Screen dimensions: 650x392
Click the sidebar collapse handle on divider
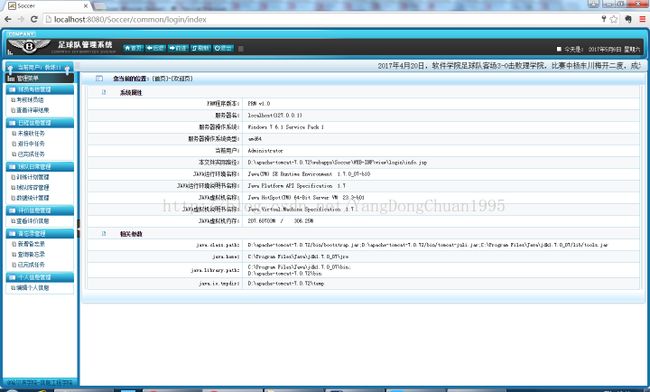[78, 228]
